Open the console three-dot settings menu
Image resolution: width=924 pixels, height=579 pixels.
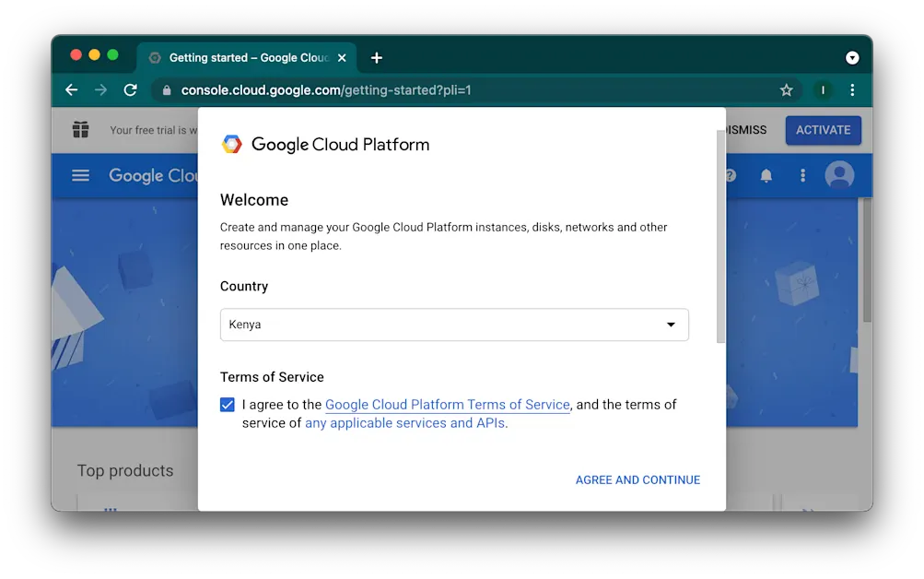(x=802, y=176)
